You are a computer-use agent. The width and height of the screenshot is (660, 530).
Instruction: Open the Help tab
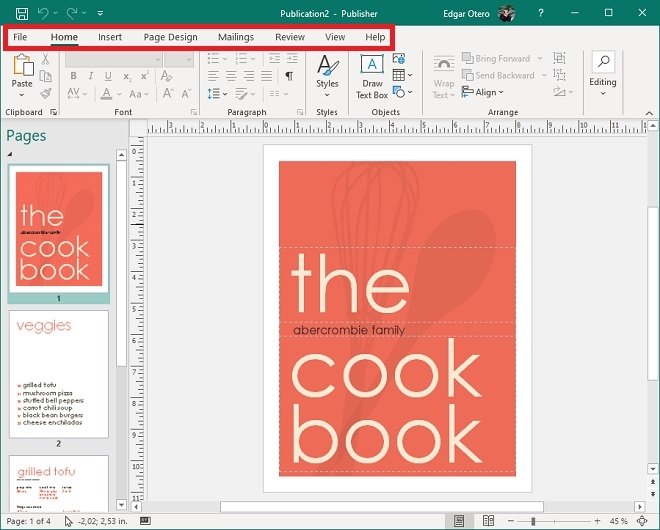[375, 37]
